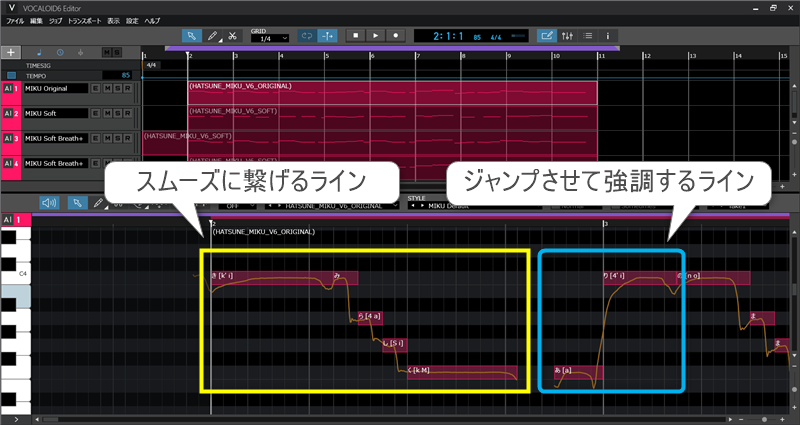Open the ファイル menu
Image resolution: width=800 pixels, height=425 pixels.
point(15,21)
